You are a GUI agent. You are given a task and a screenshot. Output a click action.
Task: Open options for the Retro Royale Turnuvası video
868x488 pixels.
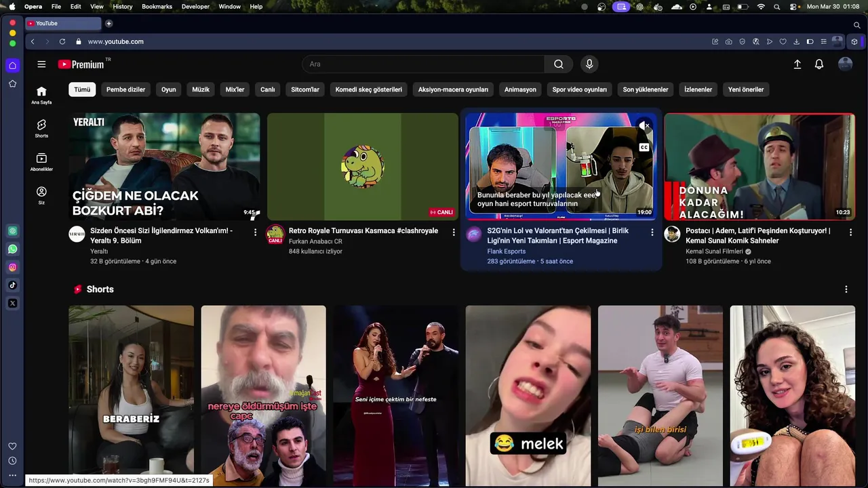[454, 232]
